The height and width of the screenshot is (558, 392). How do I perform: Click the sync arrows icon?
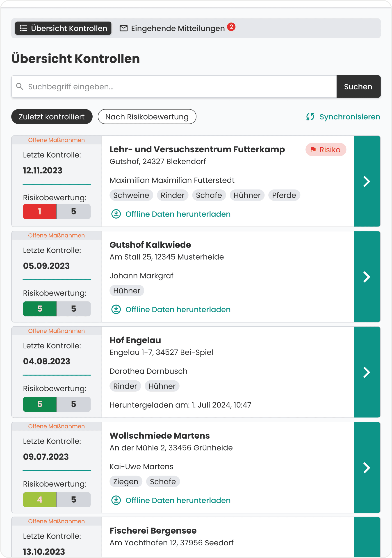310,117
